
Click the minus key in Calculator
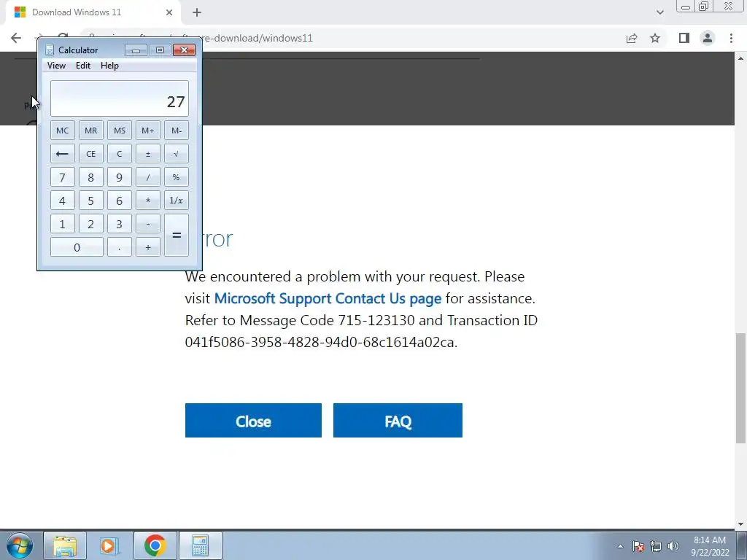[147, 224]
